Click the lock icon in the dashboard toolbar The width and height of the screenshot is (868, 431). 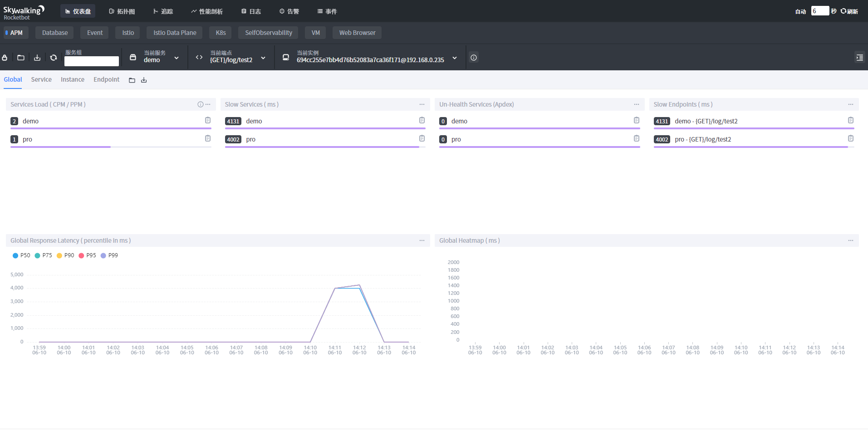[5, 58]
